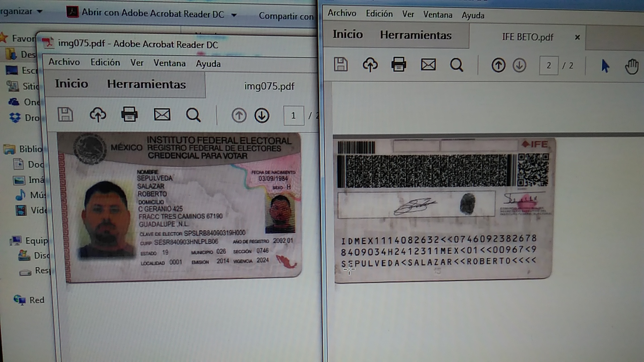Image resolution: width=644 pixels, height=362 pixels.
Task: Expand 'Abrir con Adobe Acrobat Reader DC' dropdown arrow
Action: [x=234, y=15]
